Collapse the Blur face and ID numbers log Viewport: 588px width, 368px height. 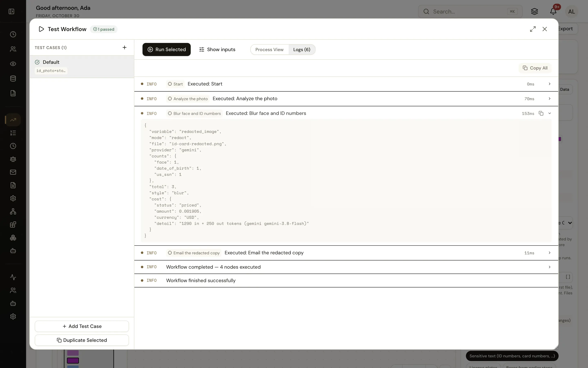550,113
